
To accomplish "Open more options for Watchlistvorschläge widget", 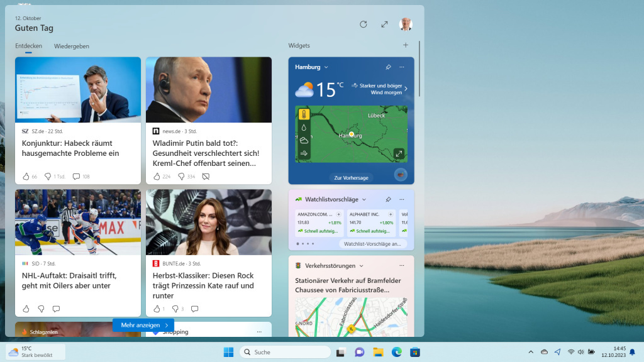I will 402,199.
